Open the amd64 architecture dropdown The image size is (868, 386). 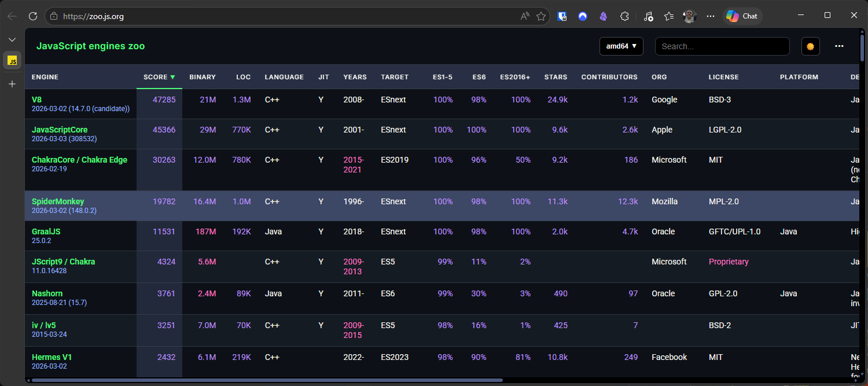click(x=621, y=46)
